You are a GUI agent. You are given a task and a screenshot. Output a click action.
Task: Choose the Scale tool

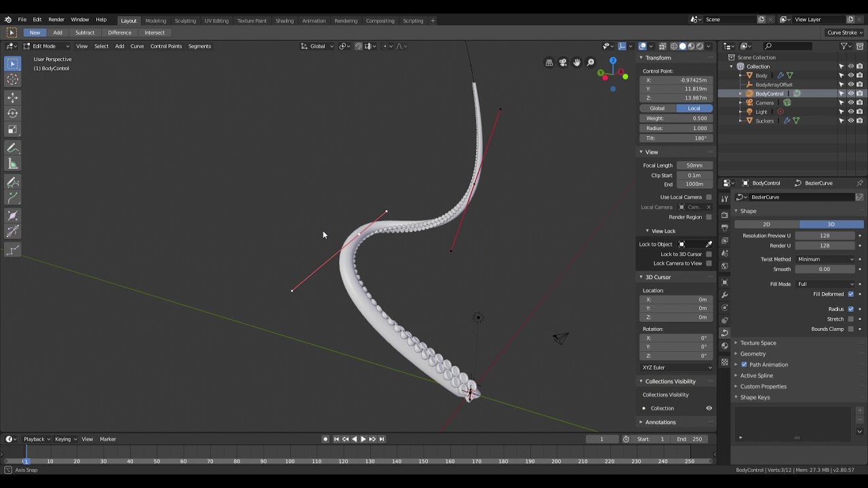[12, 129]
